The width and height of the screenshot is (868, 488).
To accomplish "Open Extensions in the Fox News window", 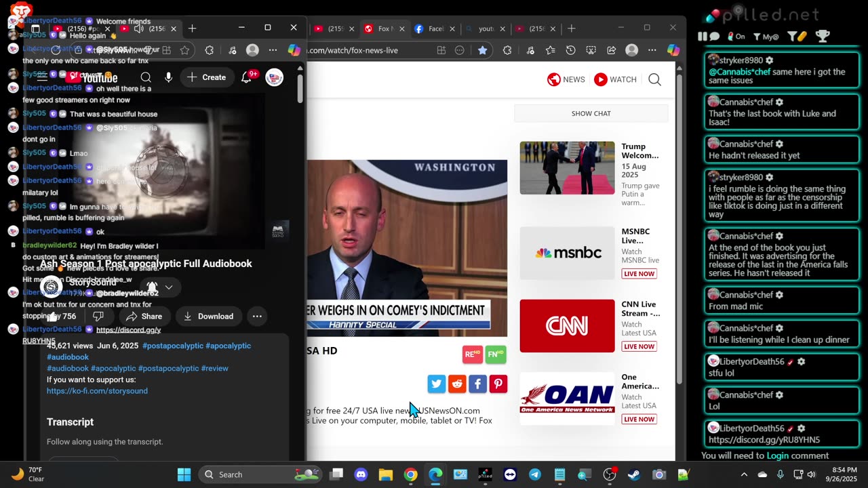I will 507,50.
